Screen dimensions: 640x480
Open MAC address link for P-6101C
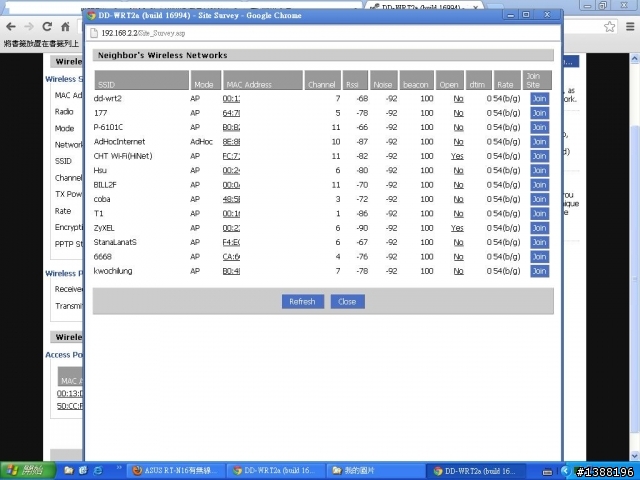pos(231,127)
